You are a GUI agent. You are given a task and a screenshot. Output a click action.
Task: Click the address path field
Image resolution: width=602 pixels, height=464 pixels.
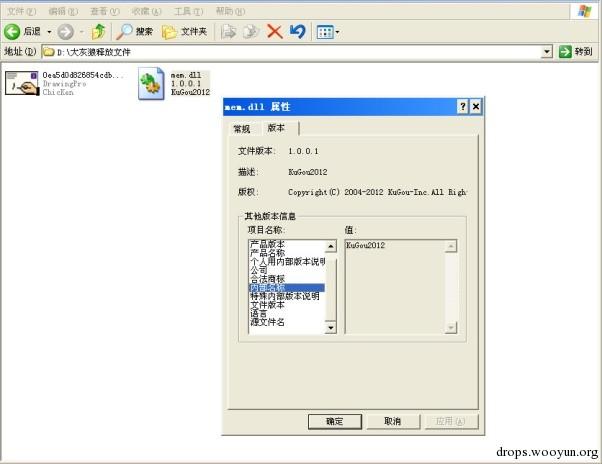point(292,52)
